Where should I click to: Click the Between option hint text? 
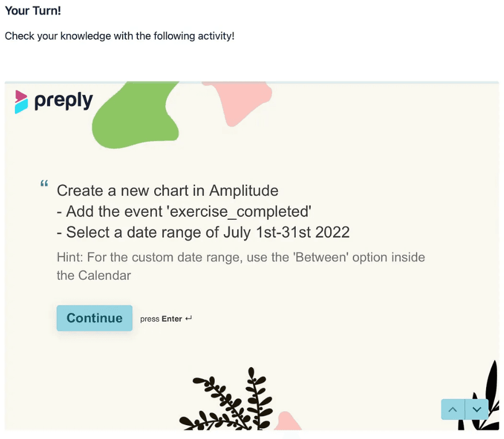(x=240, y=265)
